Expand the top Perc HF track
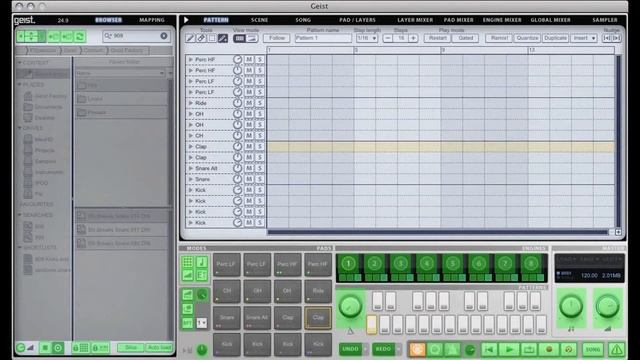This screenshot has width=640, height=360. click(x=191, y=60)
